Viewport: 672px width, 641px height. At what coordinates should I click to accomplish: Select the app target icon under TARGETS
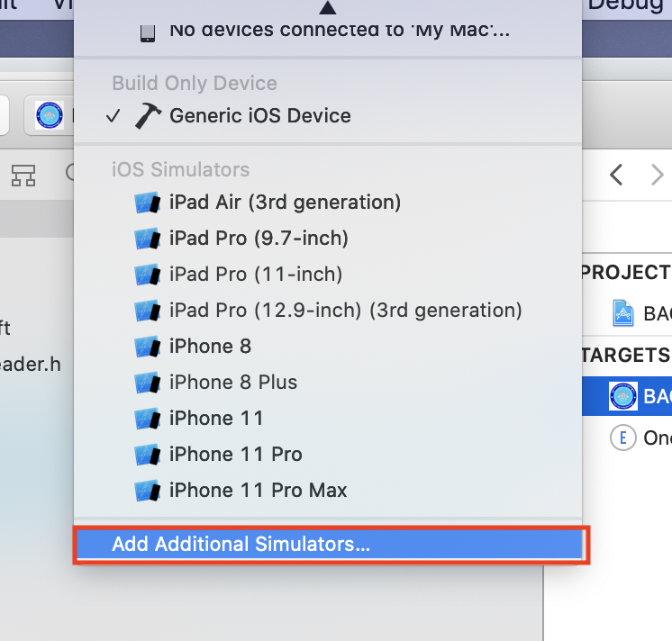point(623,396)
